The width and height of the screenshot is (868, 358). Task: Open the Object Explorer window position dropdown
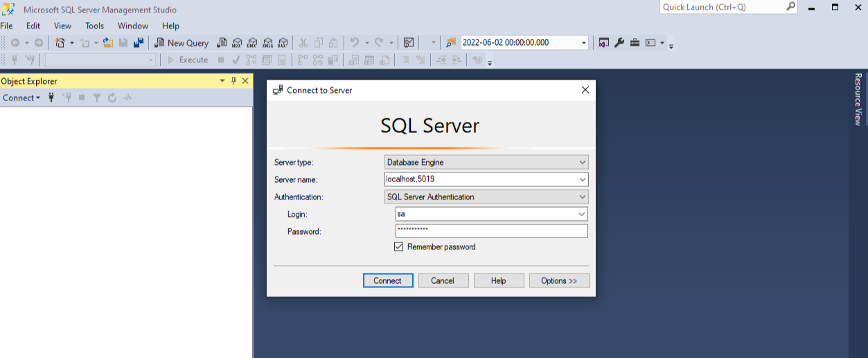(222, 81)
